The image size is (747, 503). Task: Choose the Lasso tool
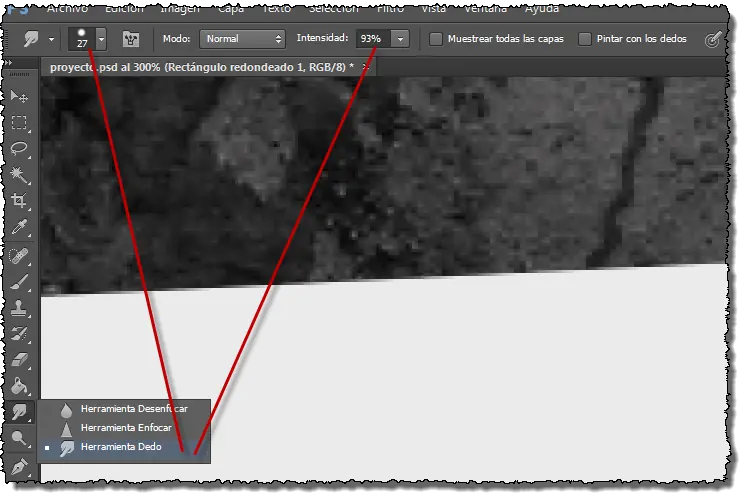[x=19, y=149]
